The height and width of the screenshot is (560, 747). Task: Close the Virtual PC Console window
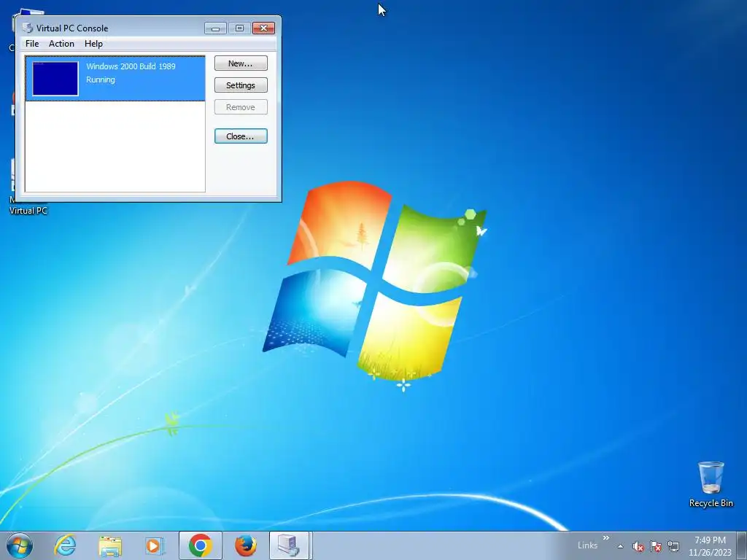coord(263,28)
